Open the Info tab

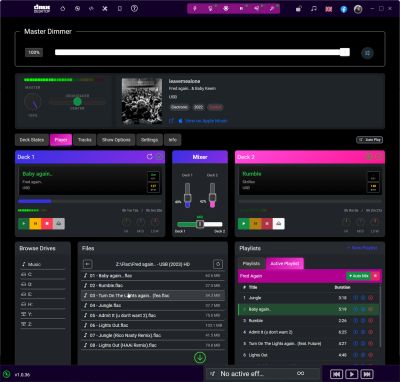(173, 140)
